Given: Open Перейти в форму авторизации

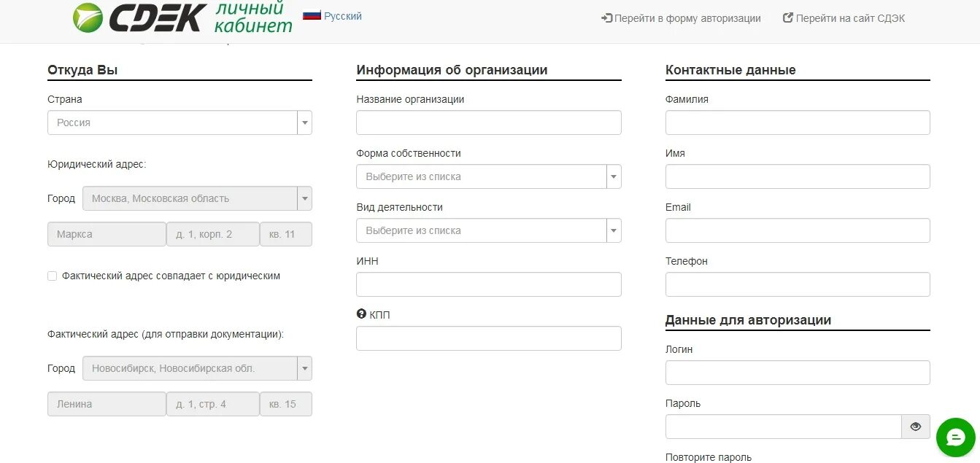Looking at the screenshot, I should 687,18.
